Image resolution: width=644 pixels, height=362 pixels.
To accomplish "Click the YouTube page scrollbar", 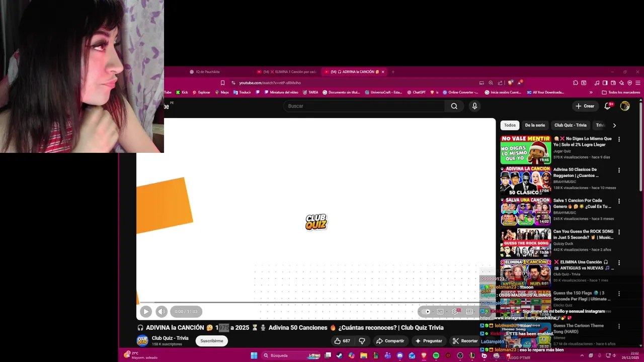I will [x=640, y=146].
